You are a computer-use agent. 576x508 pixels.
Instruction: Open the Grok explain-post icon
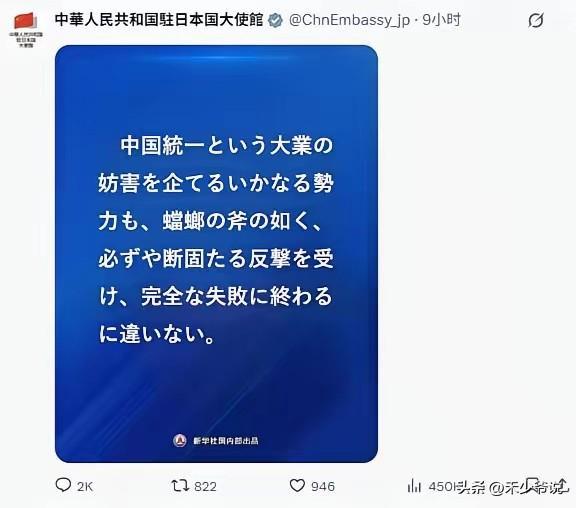pos(536,20)
